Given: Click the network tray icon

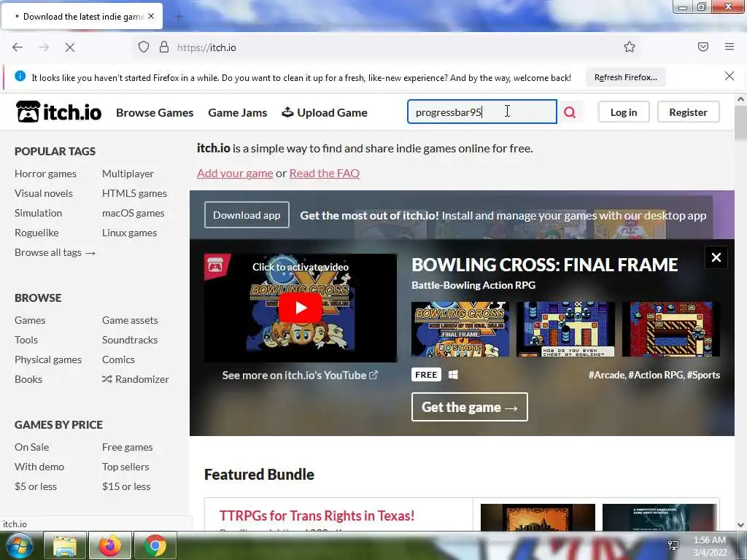Looking at the screenshot, I should click(673, 545).
